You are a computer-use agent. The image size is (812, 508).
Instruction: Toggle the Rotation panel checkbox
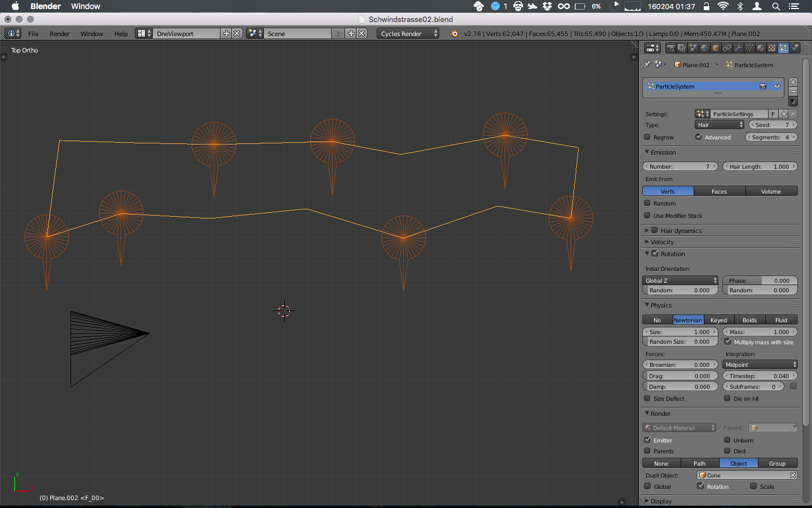655,253
